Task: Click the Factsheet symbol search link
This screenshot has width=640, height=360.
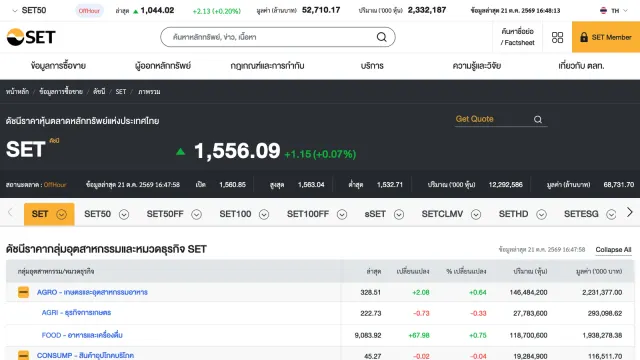Action: point(518,37)
